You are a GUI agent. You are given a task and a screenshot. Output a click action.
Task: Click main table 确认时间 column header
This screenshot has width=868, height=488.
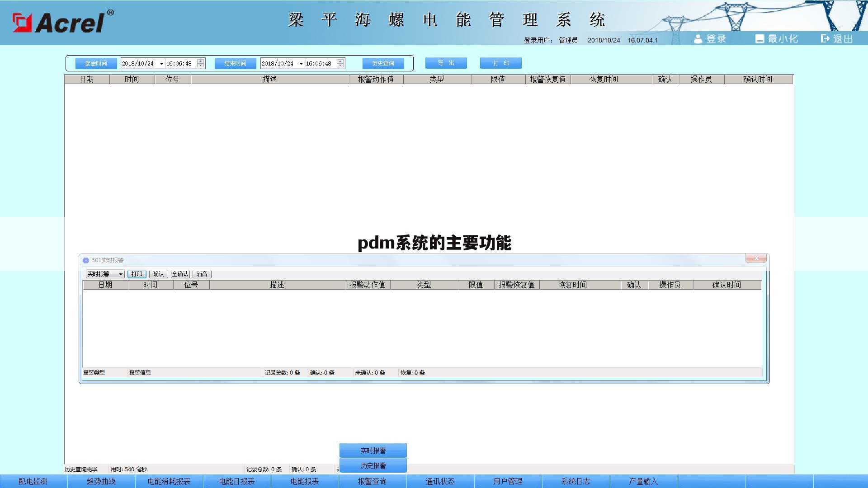(758, 80)
